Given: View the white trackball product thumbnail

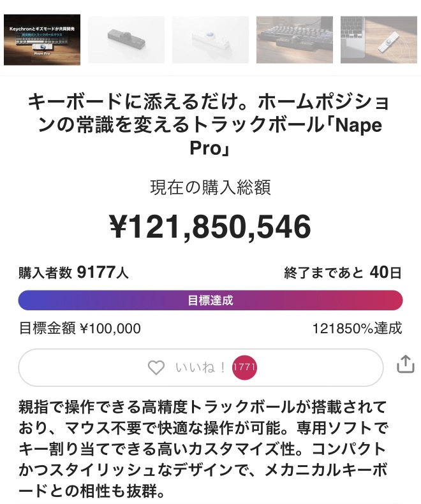Looking at the screenshot, I should coord(211,40).
